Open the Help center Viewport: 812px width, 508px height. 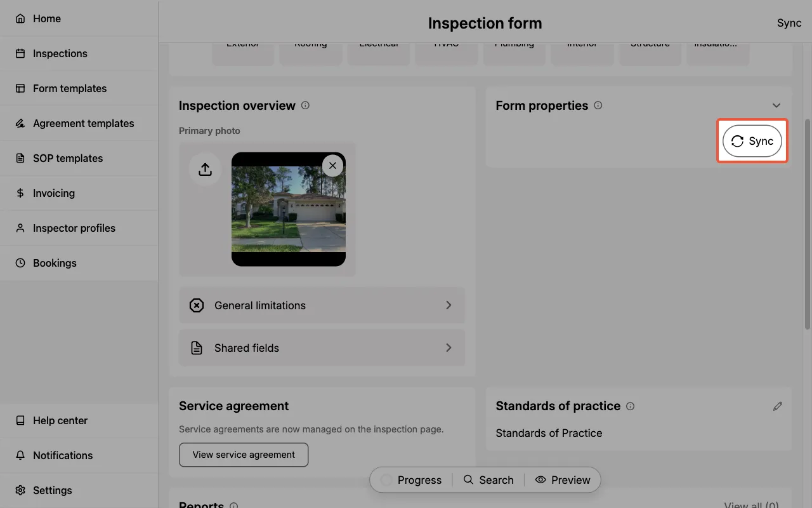pos(79,420)
